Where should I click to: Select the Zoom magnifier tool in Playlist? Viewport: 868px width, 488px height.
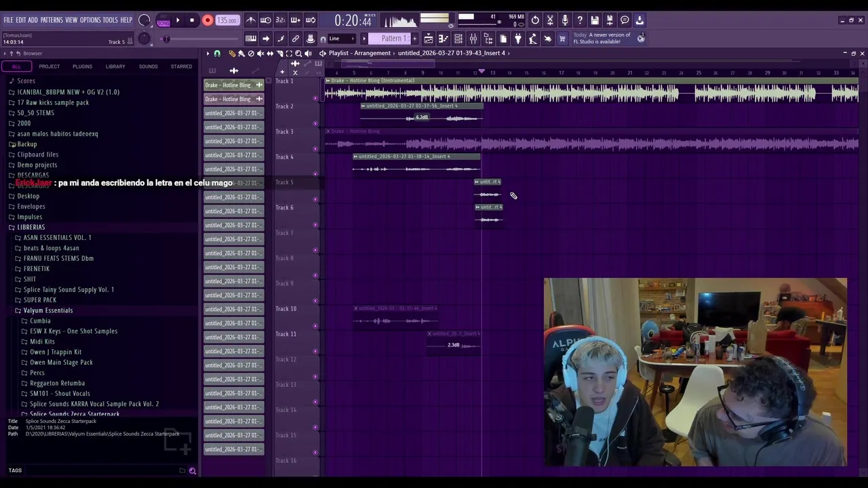tap(298, 53)
